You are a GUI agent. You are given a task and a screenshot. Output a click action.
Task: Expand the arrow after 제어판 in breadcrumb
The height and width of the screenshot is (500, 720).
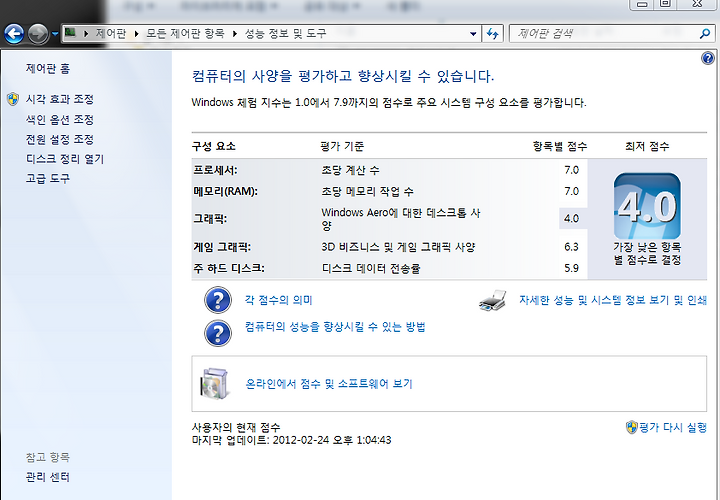click(x=136, y=34)
